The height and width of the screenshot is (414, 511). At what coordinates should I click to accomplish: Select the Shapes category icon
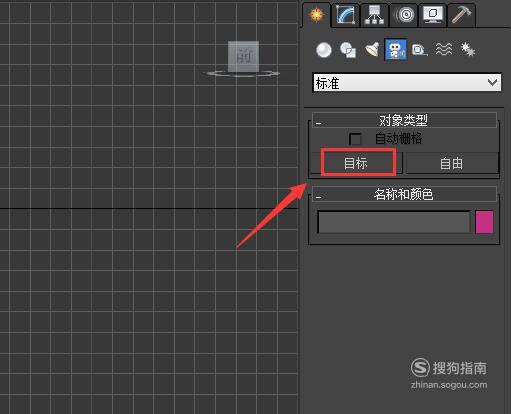[348, 50]
